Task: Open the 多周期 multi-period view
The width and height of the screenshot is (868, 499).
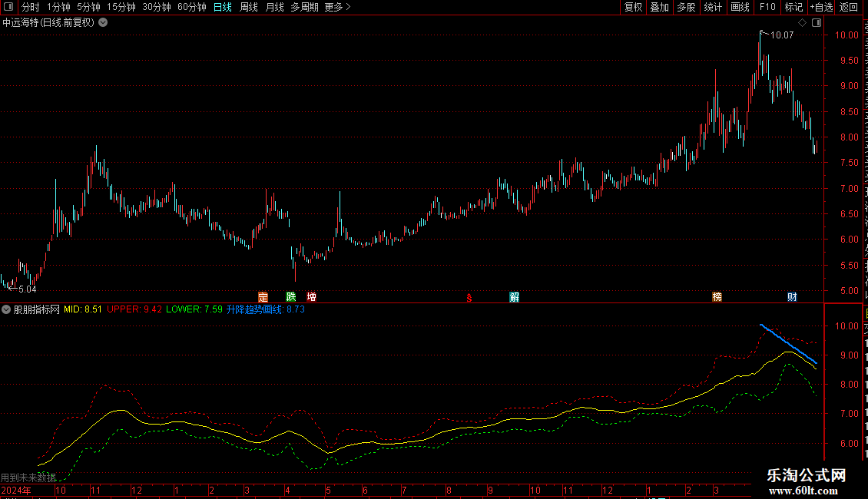Action: coord(304,7)
